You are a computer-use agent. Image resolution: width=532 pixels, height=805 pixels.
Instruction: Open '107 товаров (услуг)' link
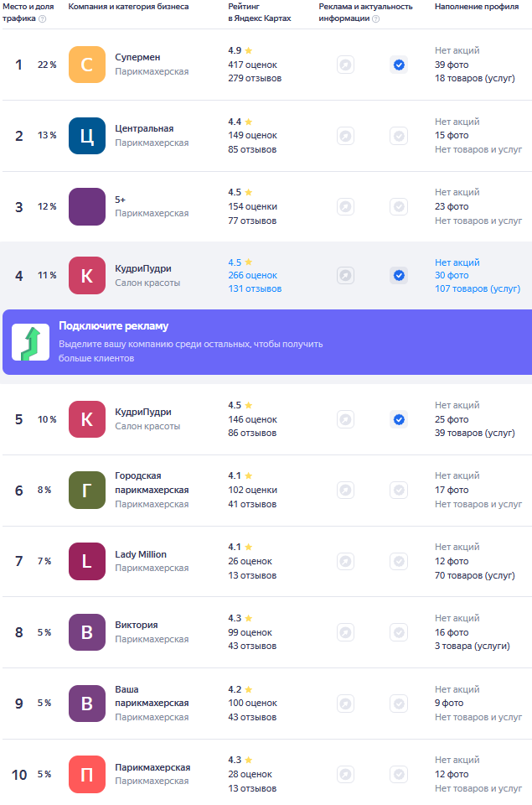pyautogui.click(x=478, y=288)
